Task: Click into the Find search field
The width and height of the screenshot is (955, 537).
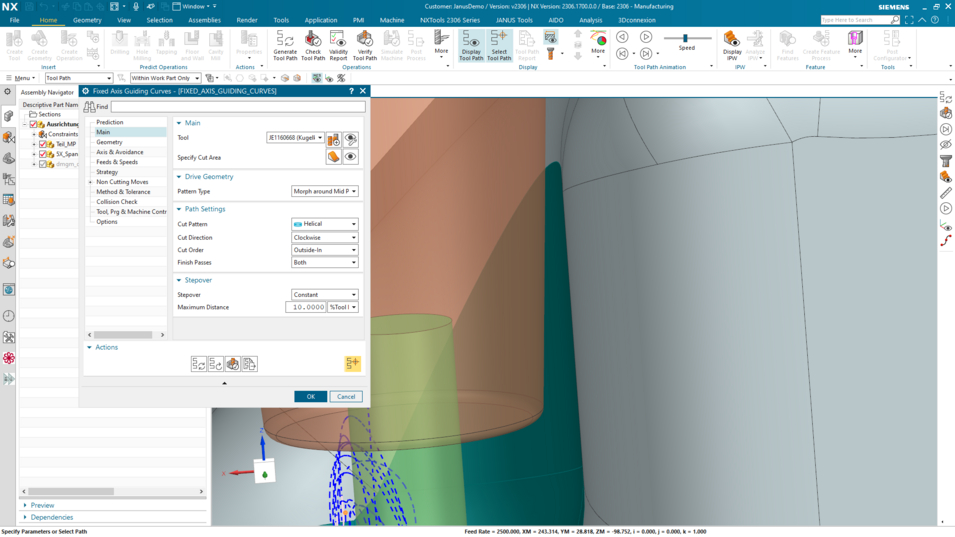Action: pos(238,107)
